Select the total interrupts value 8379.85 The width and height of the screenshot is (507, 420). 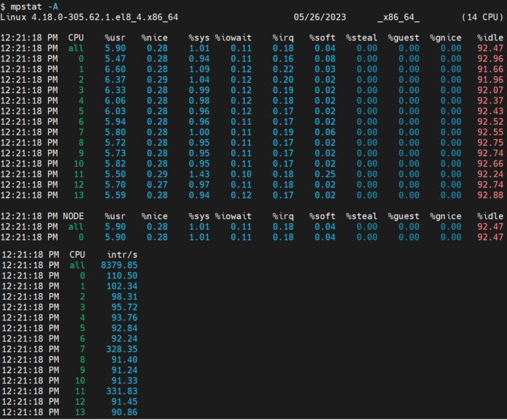pyautogui.click(x=119, y=265)
